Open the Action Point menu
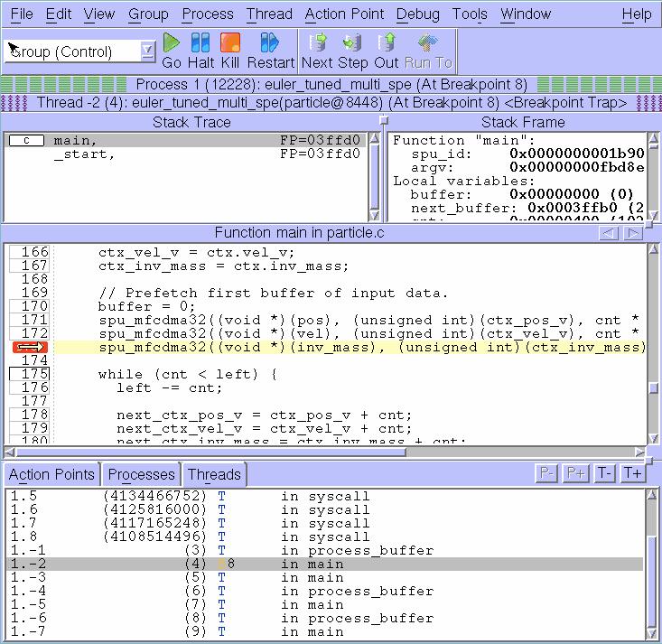 click(344, 14)
